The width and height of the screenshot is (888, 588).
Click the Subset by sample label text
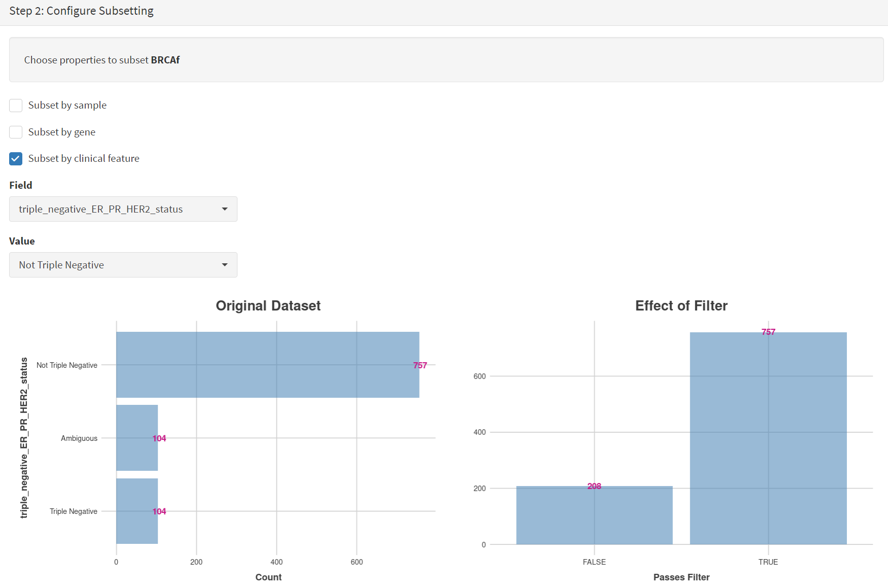click(67, 105)
